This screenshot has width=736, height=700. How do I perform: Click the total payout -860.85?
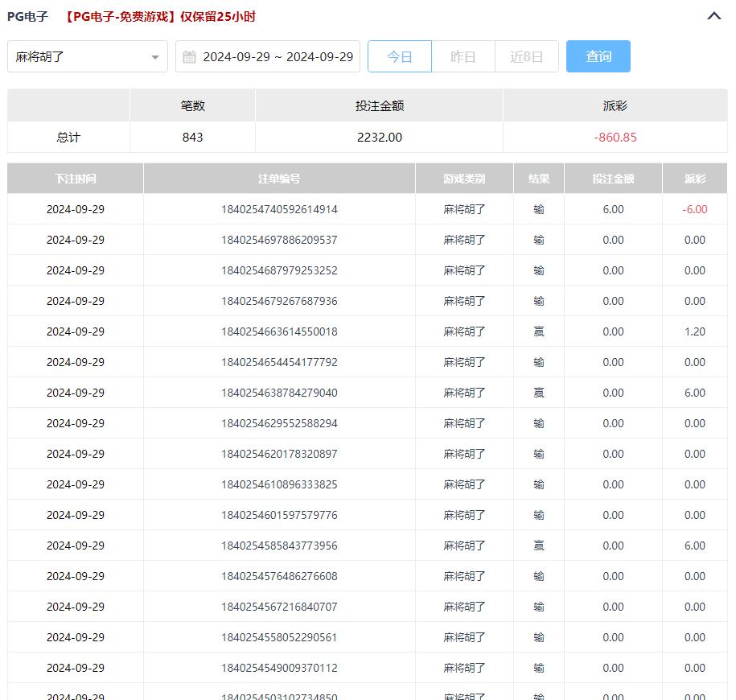615,138
